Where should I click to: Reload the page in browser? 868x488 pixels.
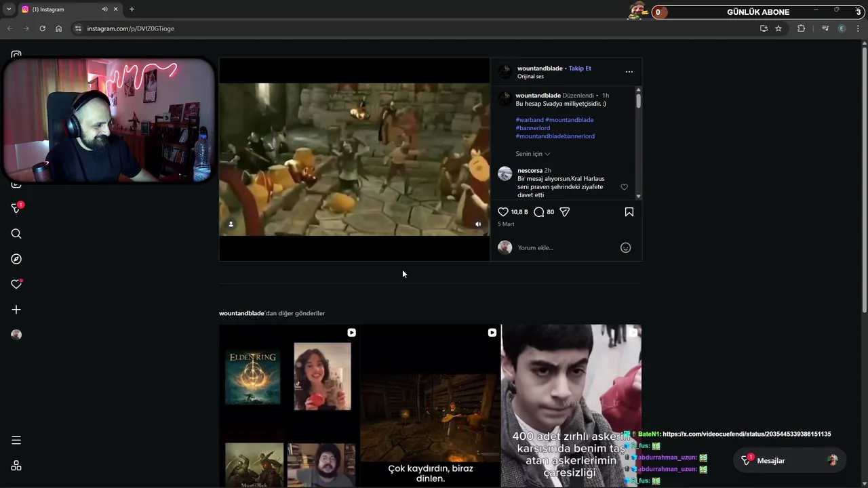[x=42, y=28]
